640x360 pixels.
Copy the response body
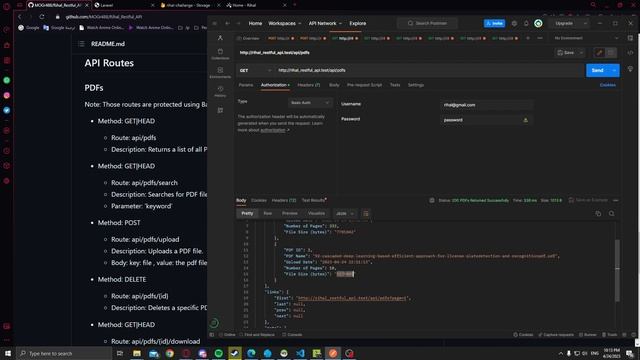coord(598,213)
